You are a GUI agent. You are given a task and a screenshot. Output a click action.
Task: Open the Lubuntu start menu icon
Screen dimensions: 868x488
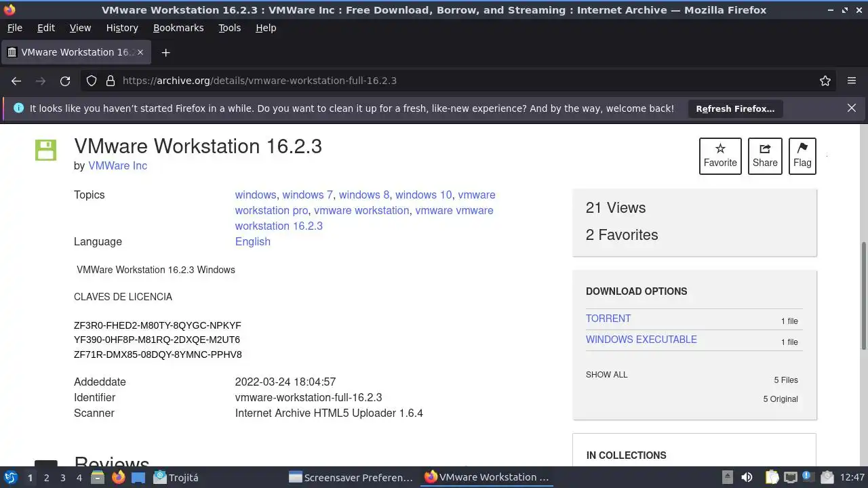coord(10,477)
